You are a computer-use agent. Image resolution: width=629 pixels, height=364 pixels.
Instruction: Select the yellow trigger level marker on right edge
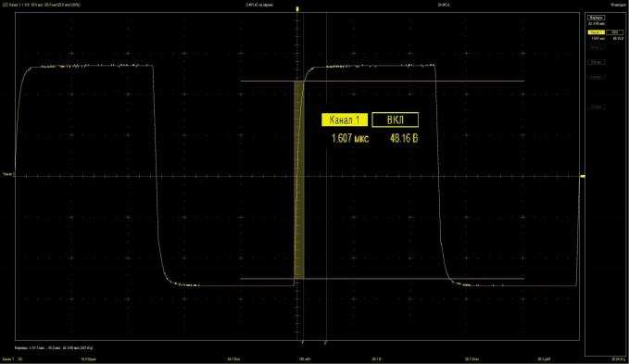(x=583, y=176)
